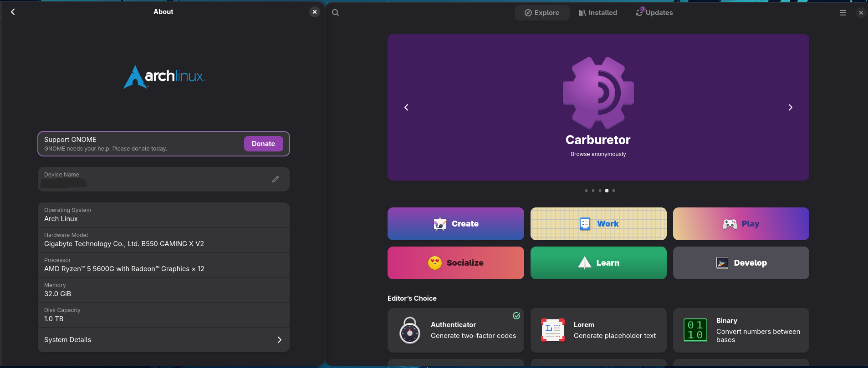Click the 'Browse anonymously' subtitle
This screenshot has width=868, height=368.
598,154
